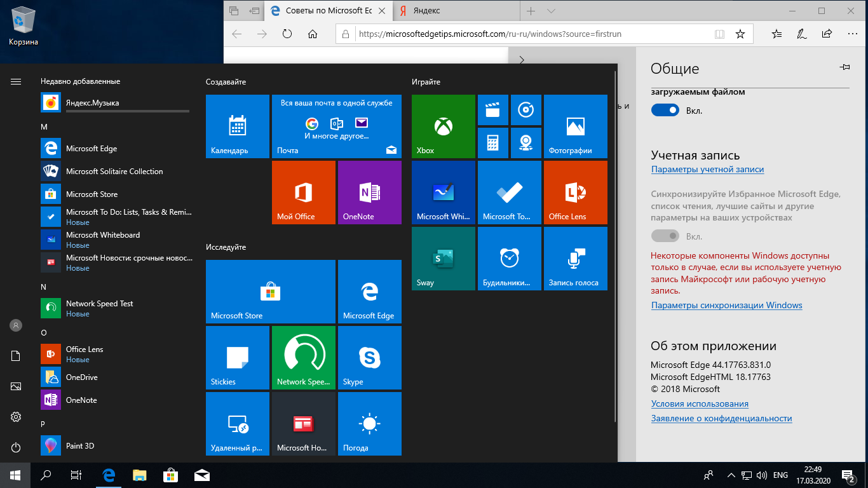Open a new tab in Edge
The width and height of the screenshot is (868, 488).
[x=531, y=11]
